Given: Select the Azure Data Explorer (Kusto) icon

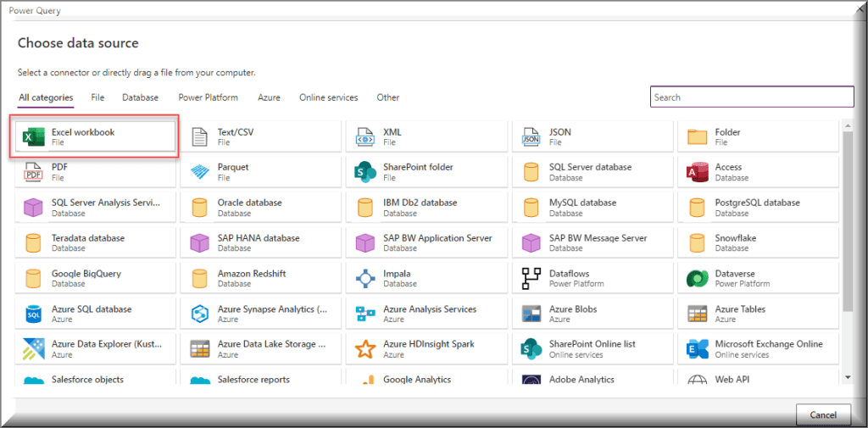Looking at the screenshot, I should click(x=33, y=349).
